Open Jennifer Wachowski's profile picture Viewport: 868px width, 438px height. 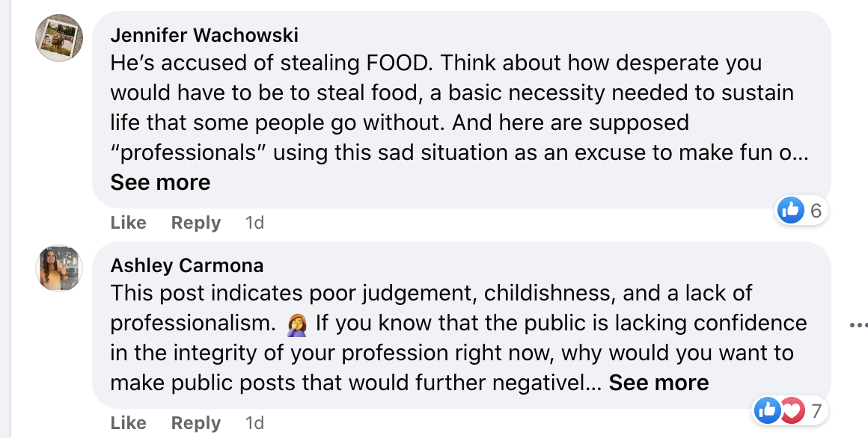click(x=58, y=37)
